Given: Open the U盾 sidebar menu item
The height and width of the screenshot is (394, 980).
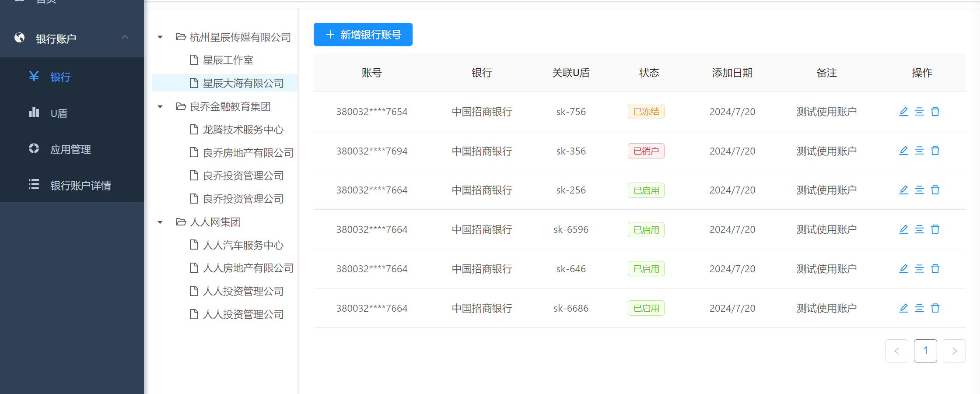Looking at the screenshot, I should [x=59, y=113].
